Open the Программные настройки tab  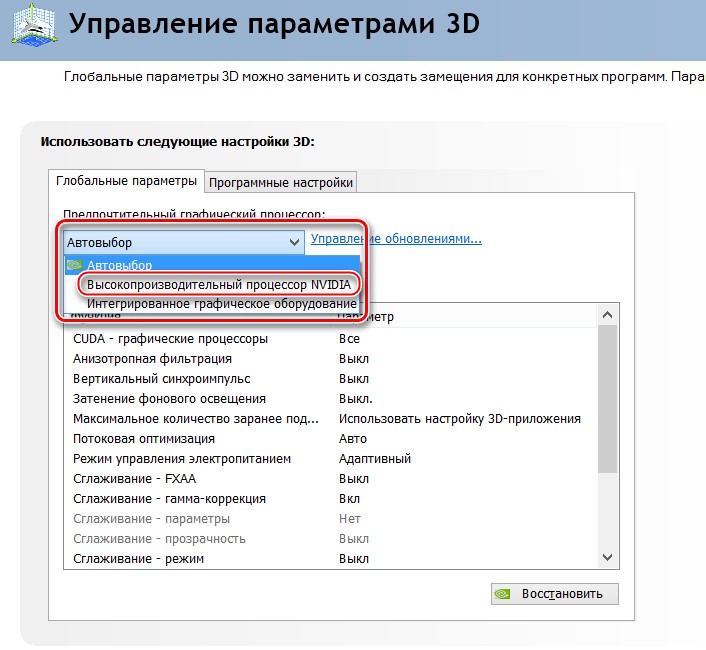coord(281,182)
